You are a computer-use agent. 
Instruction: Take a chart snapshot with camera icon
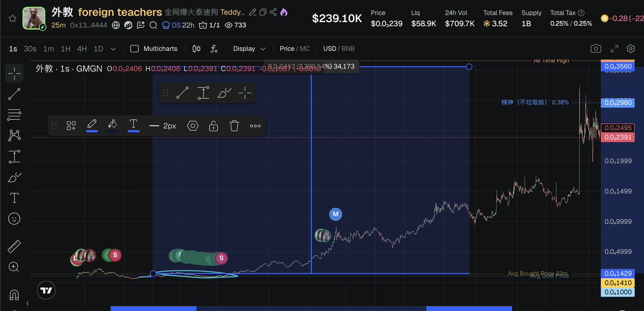(596, 48)
